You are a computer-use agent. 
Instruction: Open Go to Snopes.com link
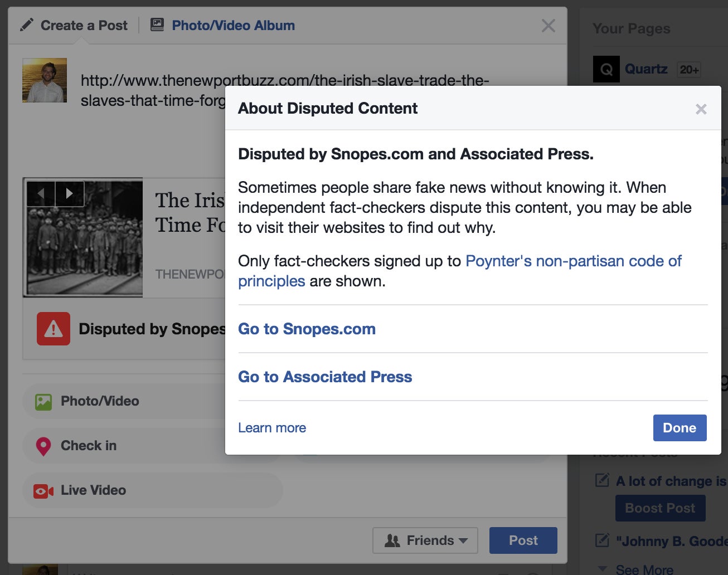[x=307, y=329]
